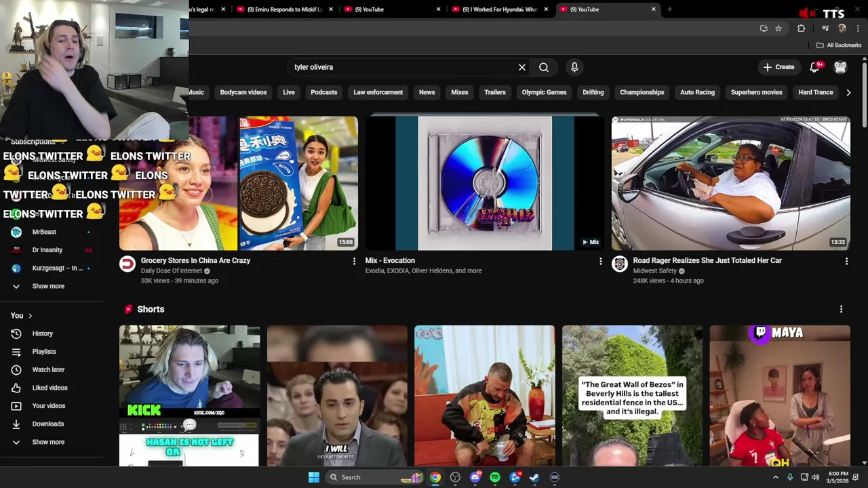Viewport: 868px width, 488px height.
Task: Open the Great Wall of Bezos short
Action: (632, 396)
